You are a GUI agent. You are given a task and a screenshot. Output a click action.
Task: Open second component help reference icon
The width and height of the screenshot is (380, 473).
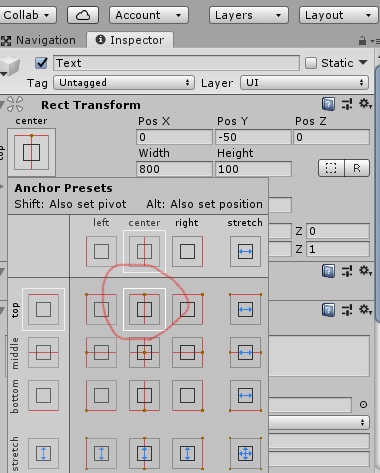point(328,271)
